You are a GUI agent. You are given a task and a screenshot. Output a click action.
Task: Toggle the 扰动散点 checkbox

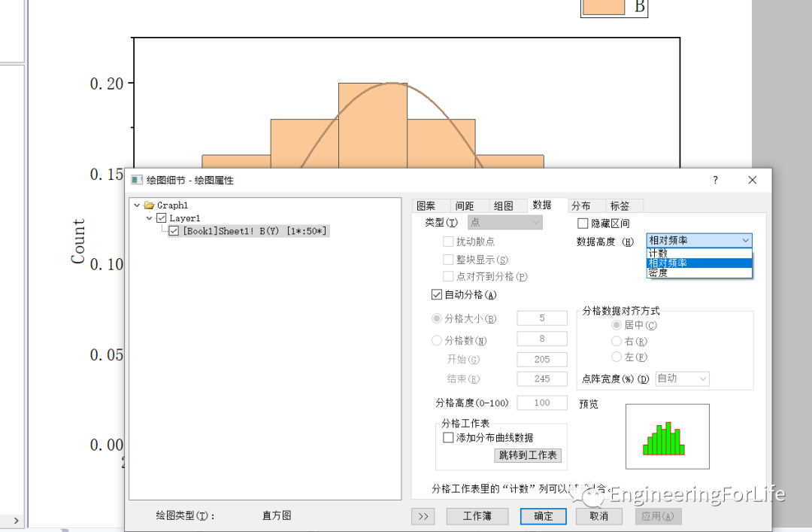448,242
